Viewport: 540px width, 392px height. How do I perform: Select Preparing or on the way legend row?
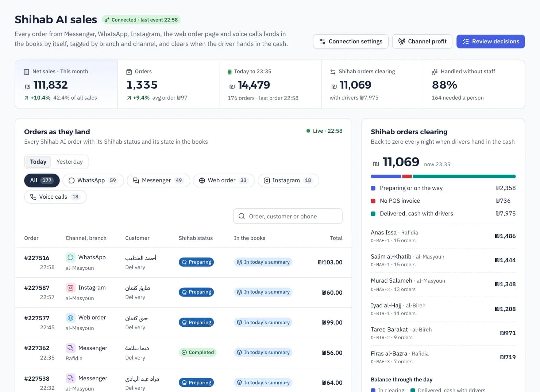pyautogui.click(x=443, y=188)
